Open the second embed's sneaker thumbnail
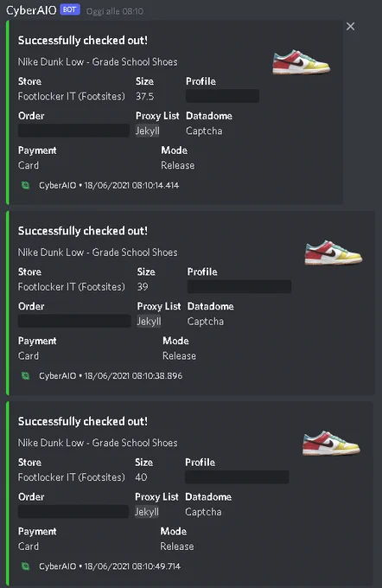The width and height of the screenshot is (382, 588). [334, 252]
